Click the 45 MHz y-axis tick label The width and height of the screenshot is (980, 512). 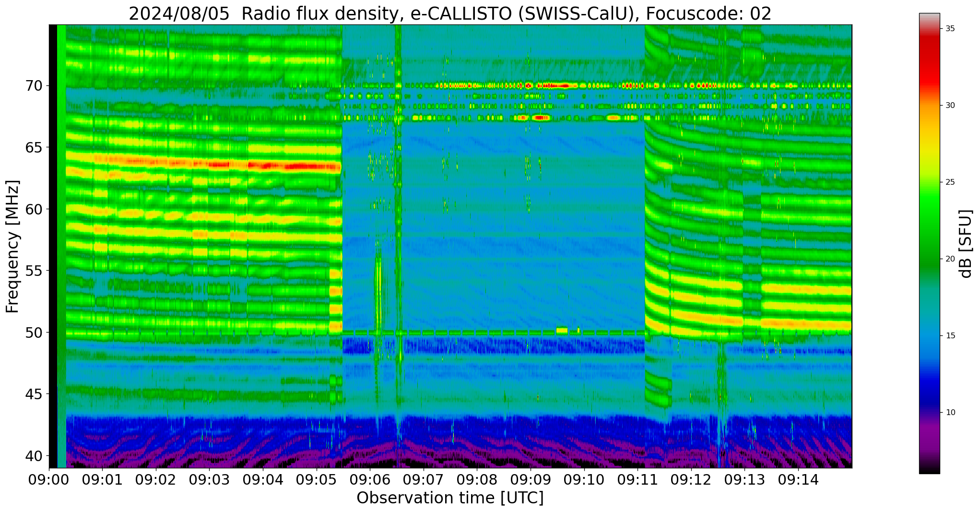coord(34,394)
